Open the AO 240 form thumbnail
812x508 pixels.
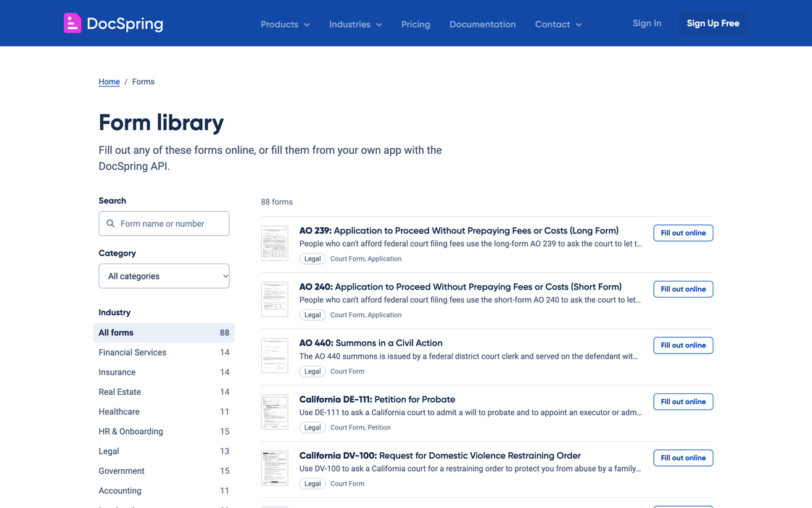click(x=275, y=300)
